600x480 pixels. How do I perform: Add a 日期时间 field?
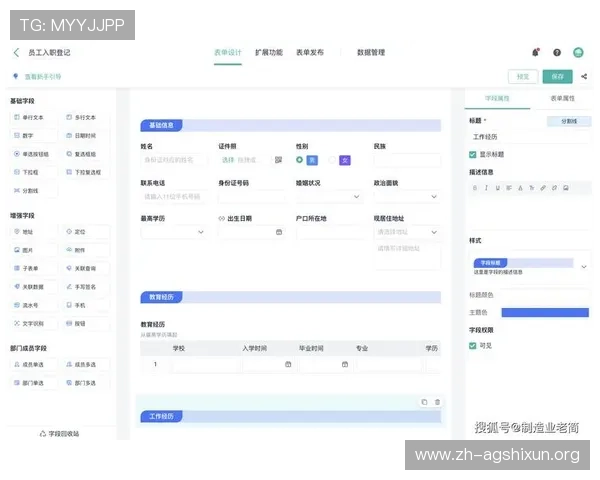coord(86,136)
